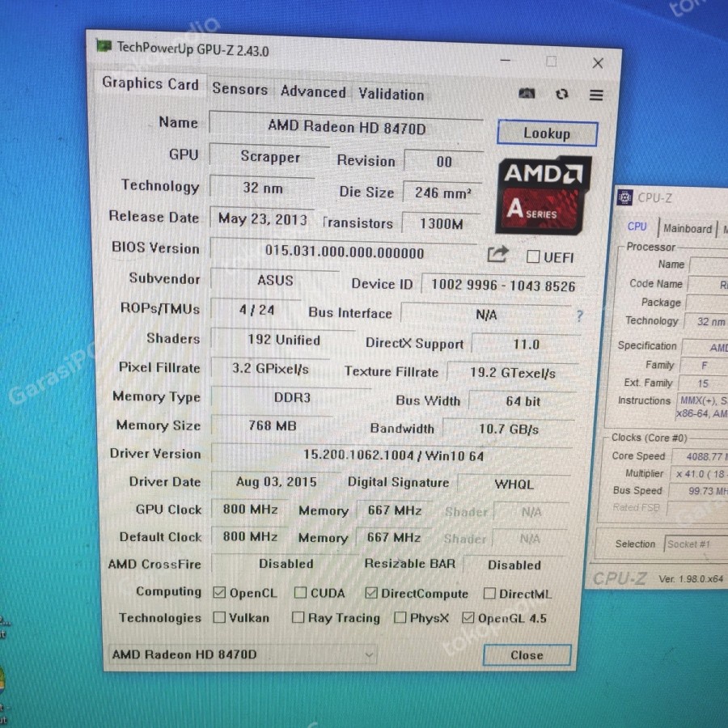Viewport: 728px width, 728px height.
Task: Click the Bus Width value 64 bit
Action: [523, 401]
